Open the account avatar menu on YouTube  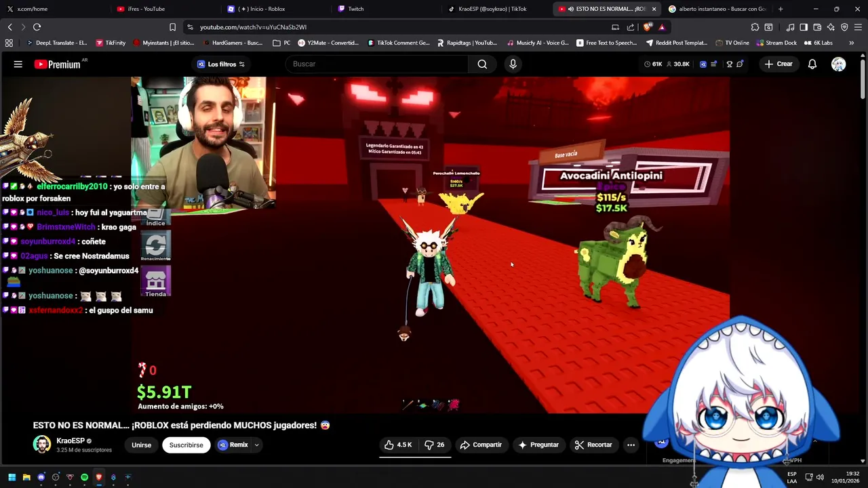[839, 64]
